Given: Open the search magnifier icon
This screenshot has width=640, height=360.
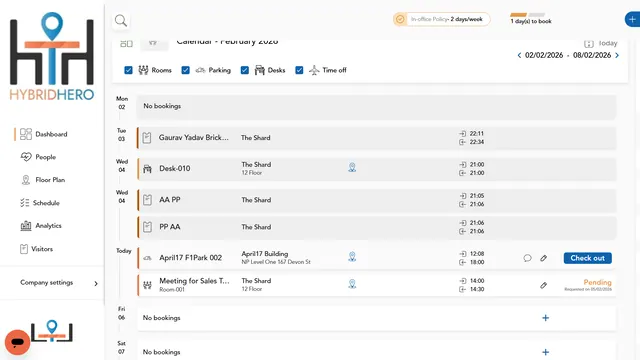Looking at the screenshot, I should click(121, 20).
